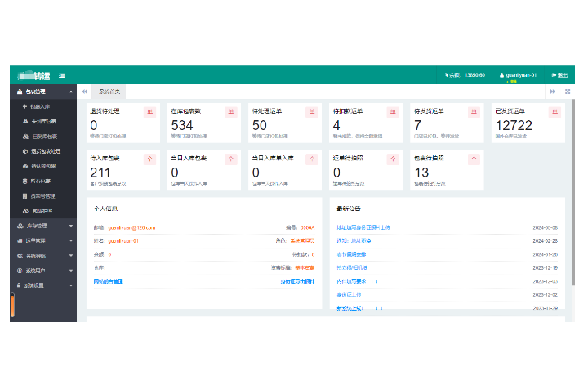Image resolution: width=588 pixels, height=368 pixels.
Task: Click the 退出 logout icon in header
Action: [555, 75]
